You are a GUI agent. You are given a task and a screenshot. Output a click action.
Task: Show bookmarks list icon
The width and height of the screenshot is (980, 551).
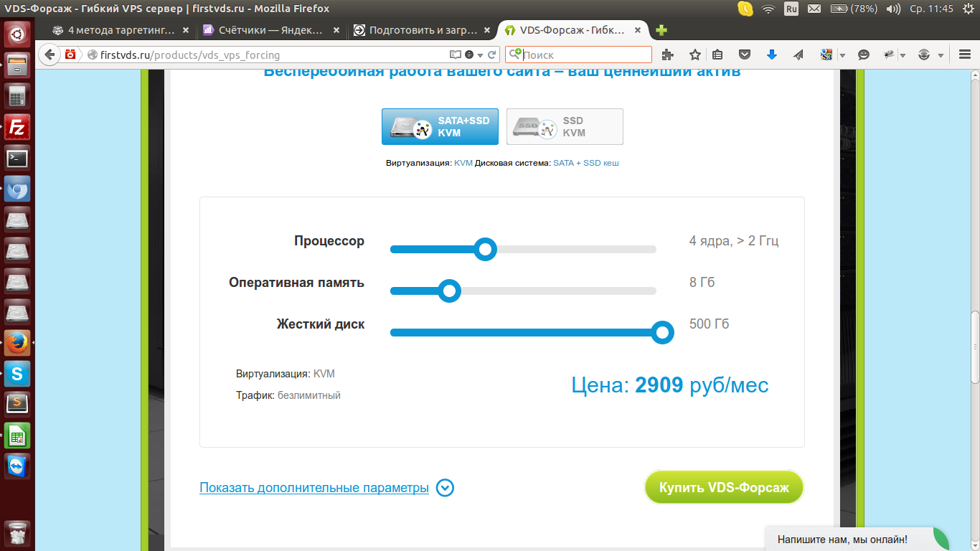tap(717, 55)
